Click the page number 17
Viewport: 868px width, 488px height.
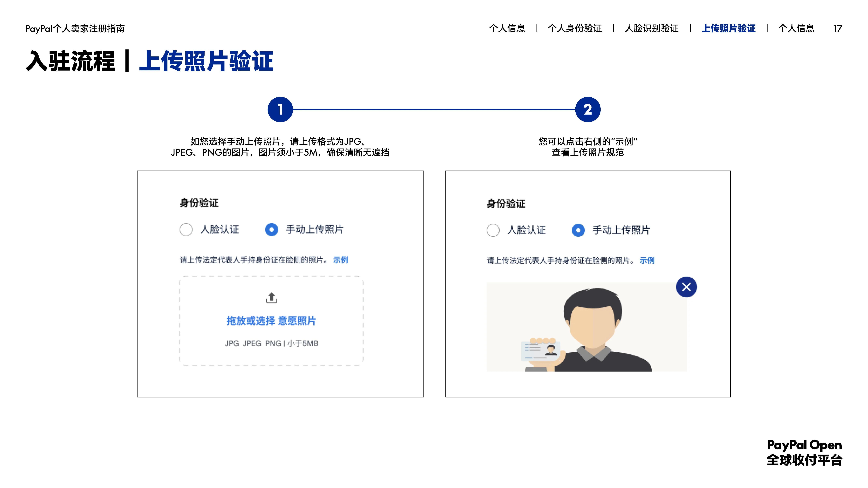pos(838,29)
